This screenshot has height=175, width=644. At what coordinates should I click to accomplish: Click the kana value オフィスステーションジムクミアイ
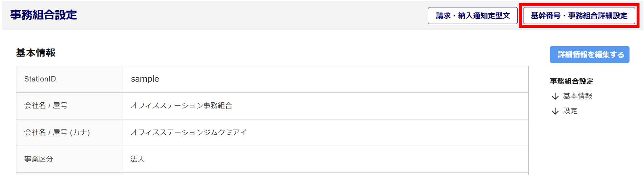click(188, 132)
